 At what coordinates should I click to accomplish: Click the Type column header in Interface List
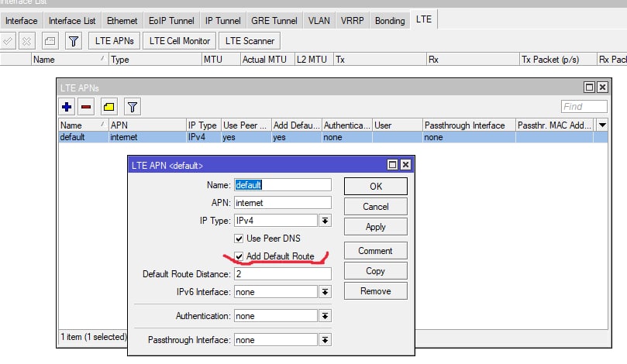pos(155,60)
